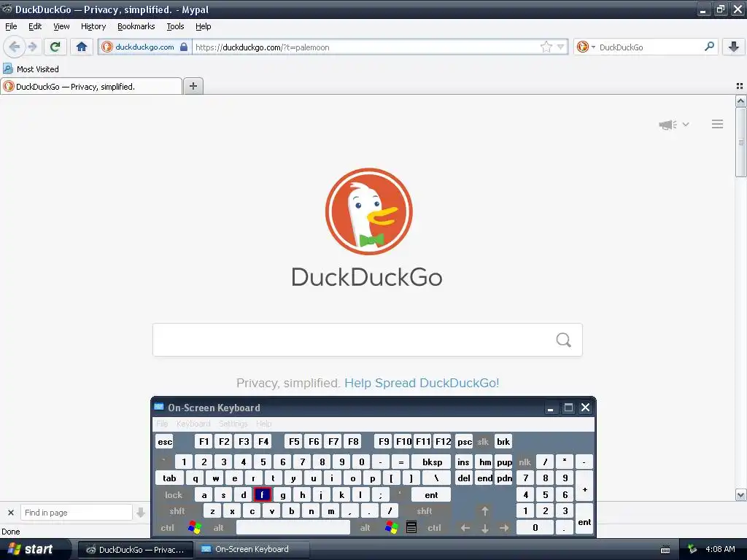Close the find bar with the X
Image resolution: width=747 pixels, height=560 pixels.
10,513
